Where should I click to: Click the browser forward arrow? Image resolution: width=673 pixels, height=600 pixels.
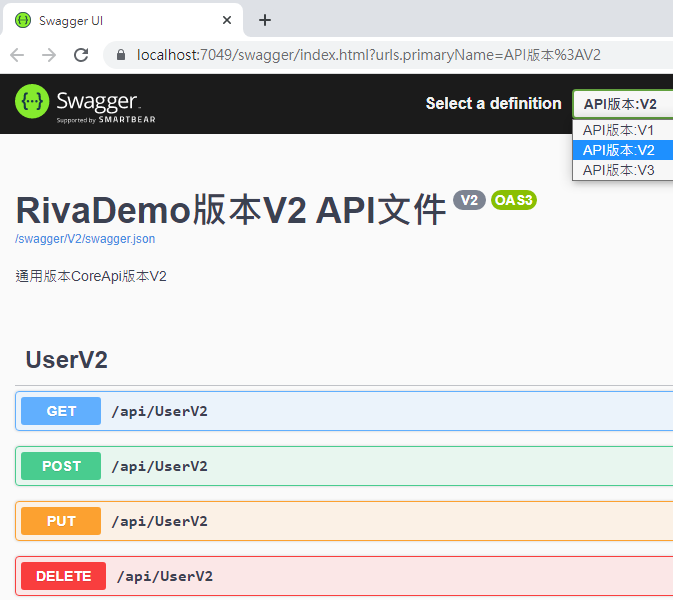[x=49, y=55]
